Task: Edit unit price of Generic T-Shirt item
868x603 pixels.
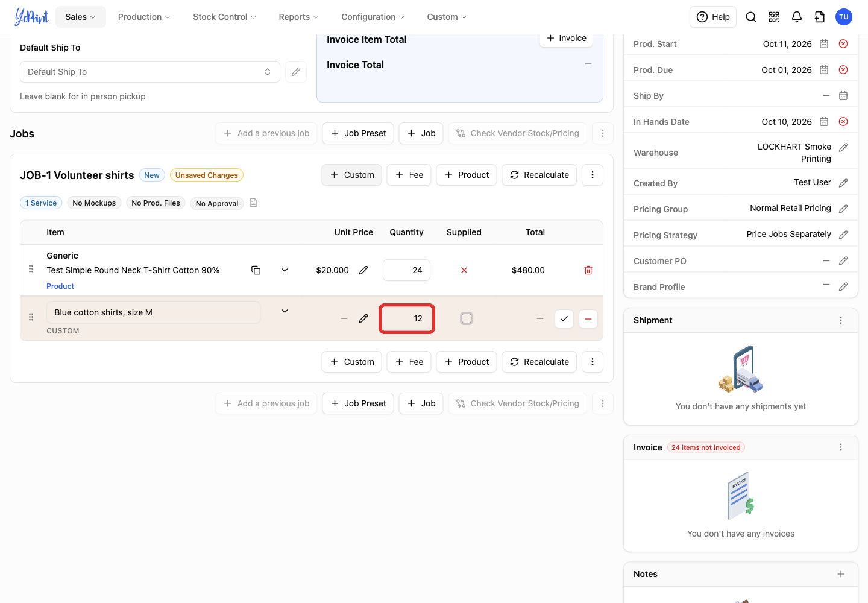Action: [363, 270]
